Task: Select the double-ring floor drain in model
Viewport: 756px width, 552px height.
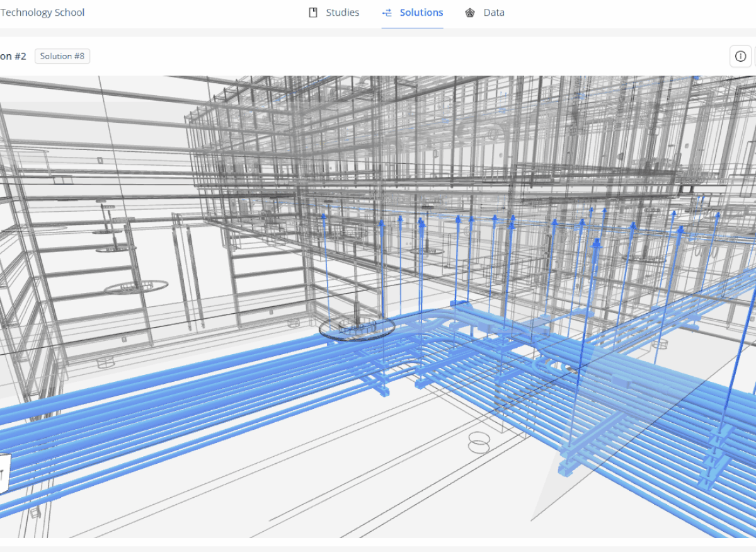Action: (479, 442)
